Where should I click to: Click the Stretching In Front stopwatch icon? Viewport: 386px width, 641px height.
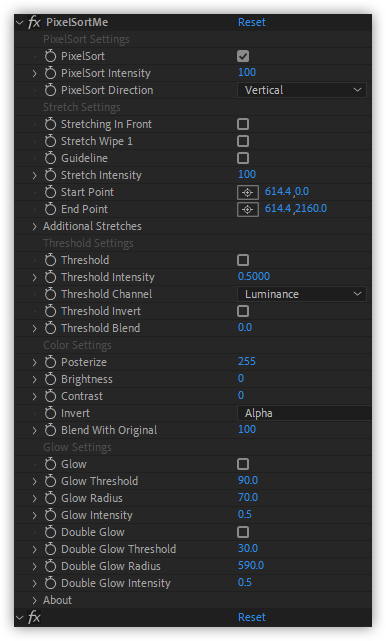coord(50,124)
